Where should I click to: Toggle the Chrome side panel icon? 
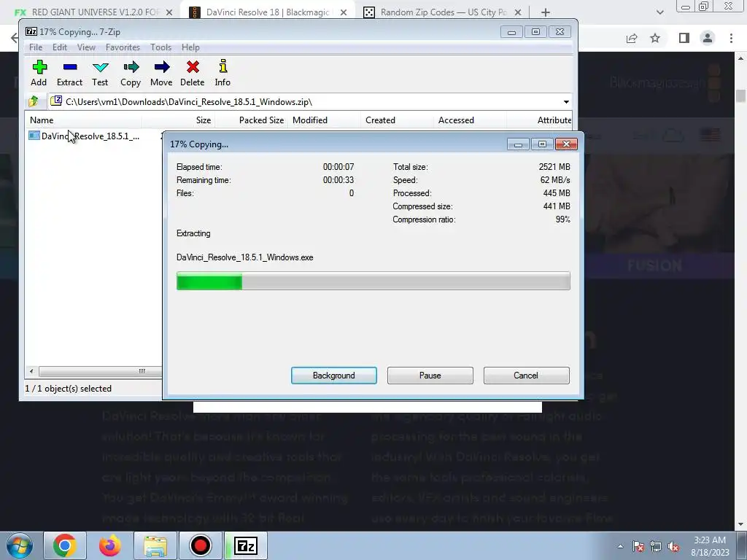point(684,38)
